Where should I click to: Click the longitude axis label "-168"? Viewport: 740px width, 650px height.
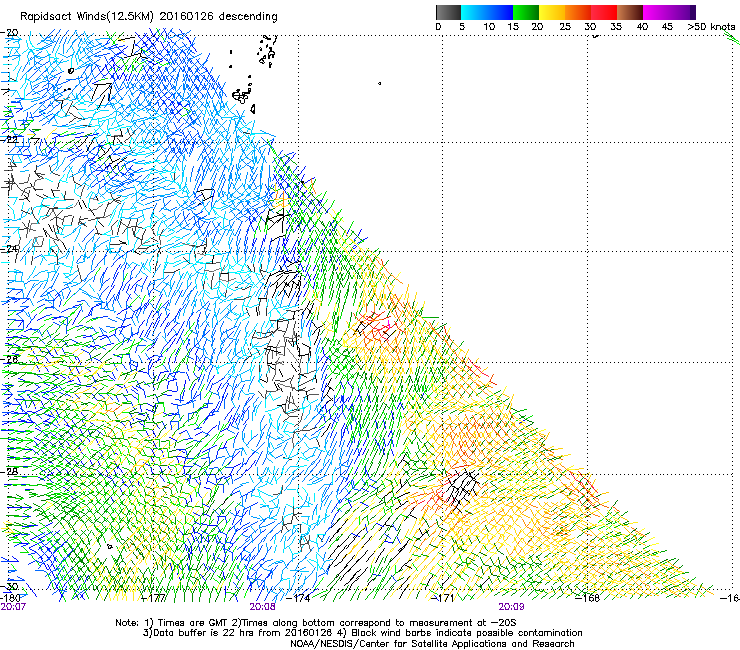click(587, 598)
